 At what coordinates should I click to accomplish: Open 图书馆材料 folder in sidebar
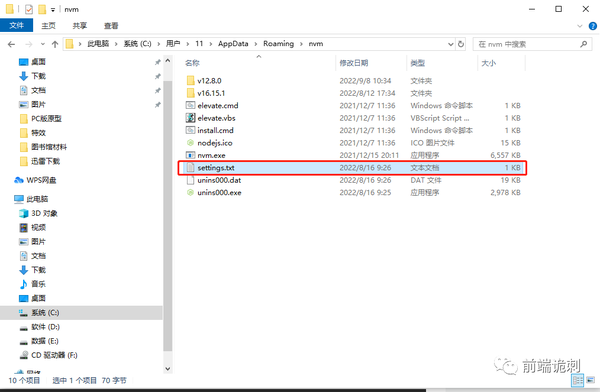pyautogui.click(x=43, y=147)
